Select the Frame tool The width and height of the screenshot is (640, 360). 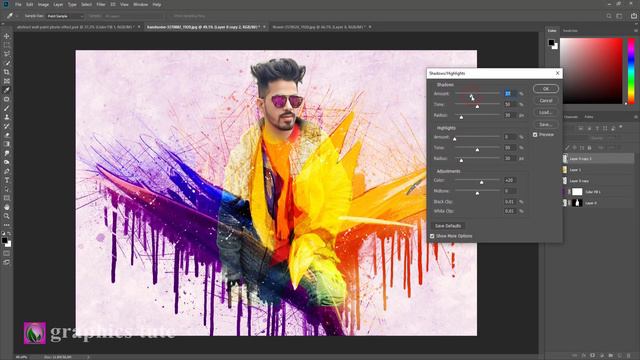tap(7, 81)
